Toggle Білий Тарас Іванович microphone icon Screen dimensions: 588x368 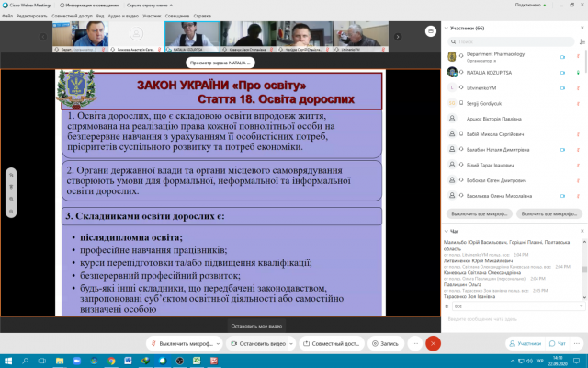(578, 165)
